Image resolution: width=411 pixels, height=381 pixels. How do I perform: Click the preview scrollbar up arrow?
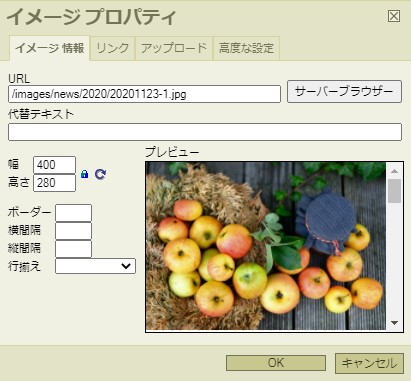[x=395, y=171]
